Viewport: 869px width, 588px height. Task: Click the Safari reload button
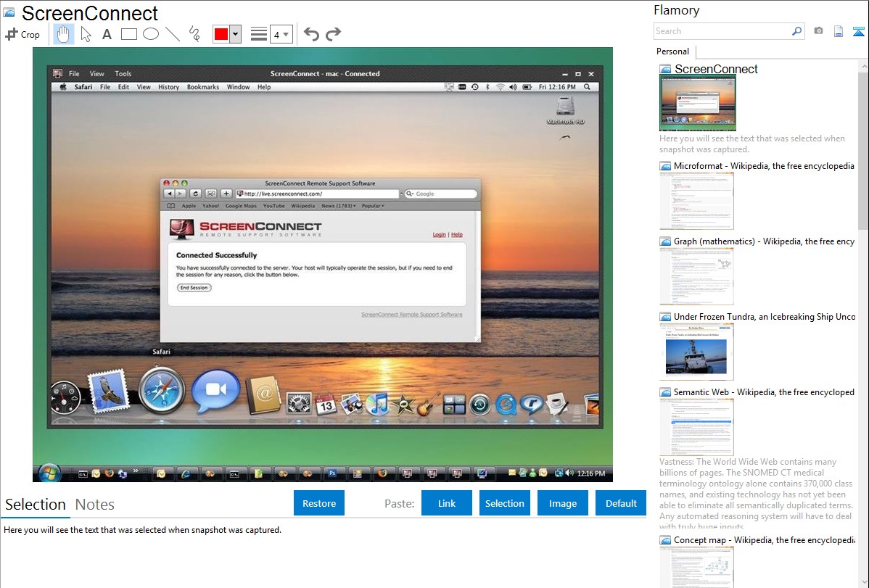(195, 194)
